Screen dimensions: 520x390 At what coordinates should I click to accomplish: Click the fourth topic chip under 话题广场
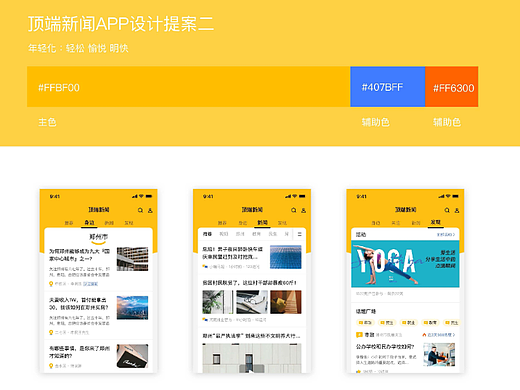pos(430,323)
